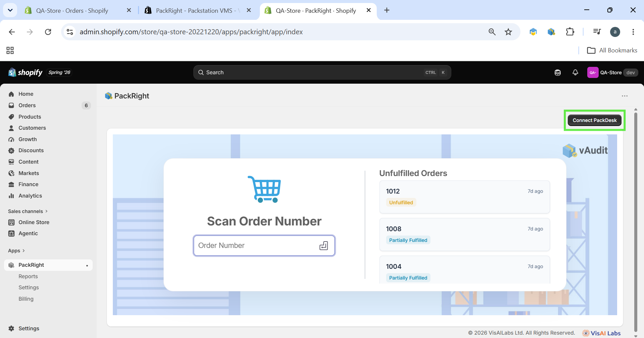This screenshot has width=644, height=338.
Task: Click the PackRight page title
Action: 132,96
